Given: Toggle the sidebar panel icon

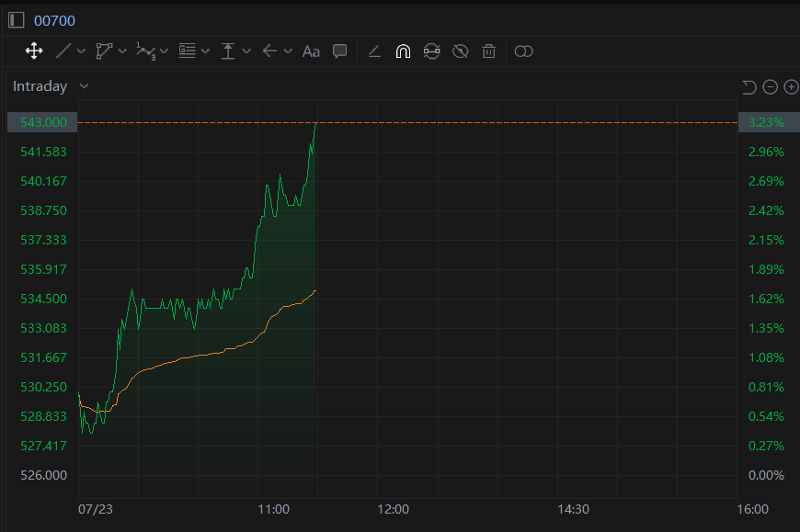Looking at the screenshot, I should click(17, 20).
